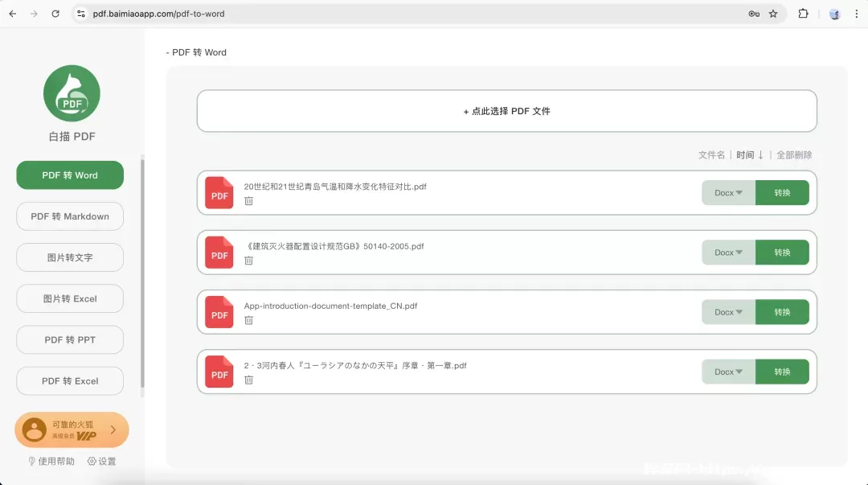Viewport: 868px width, 485px height.
Task: Switch to PDF 转 Markdown in sidebar
Action: pos(70,216)
